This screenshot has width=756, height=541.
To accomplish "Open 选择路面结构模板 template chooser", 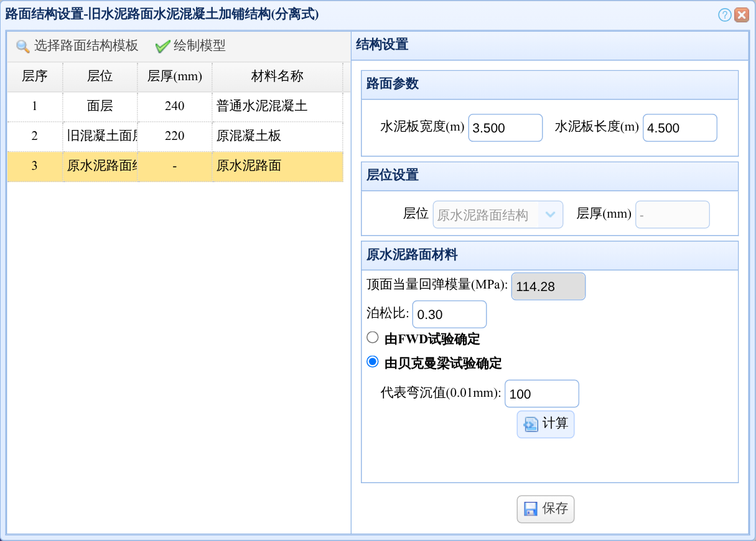I will 77,46.
